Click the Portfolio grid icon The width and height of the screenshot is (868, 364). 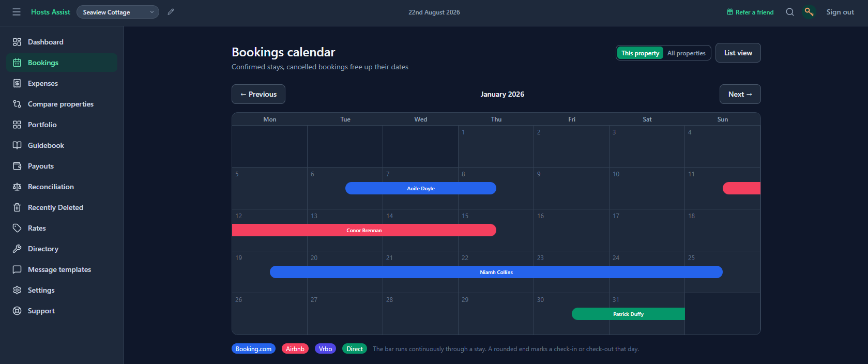coord(17,125)
